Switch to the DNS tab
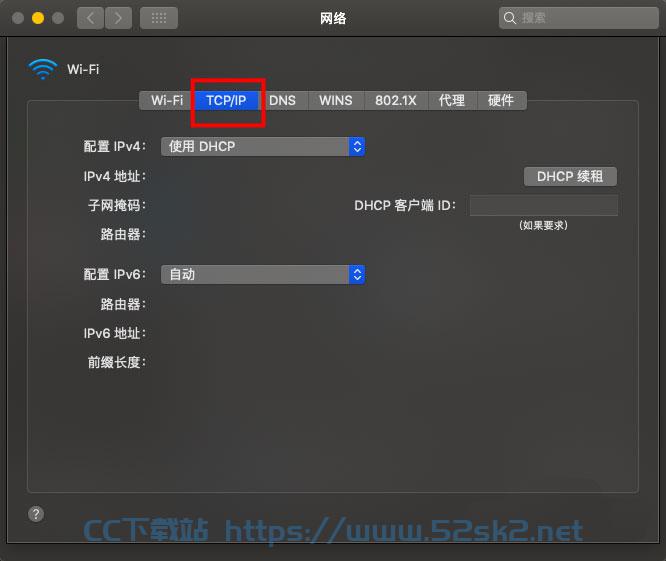This screenshot has width=666, height=561. point(283,101)
